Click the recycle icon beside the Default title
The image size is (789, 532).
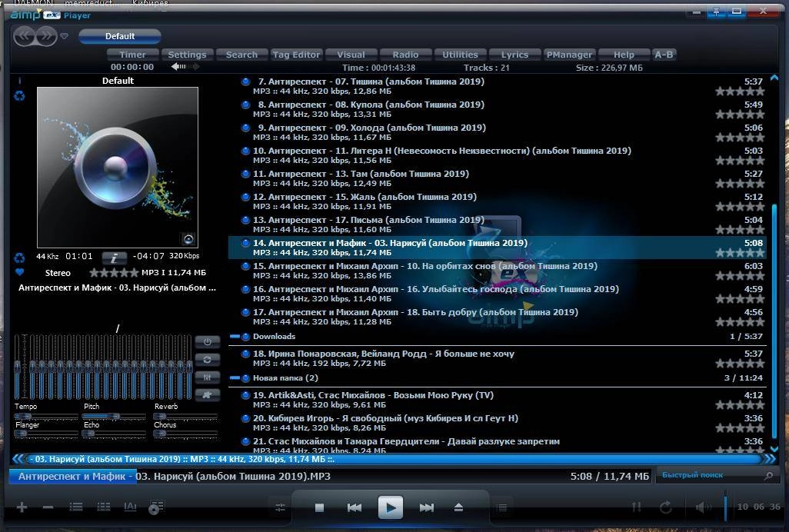[20, 95]
